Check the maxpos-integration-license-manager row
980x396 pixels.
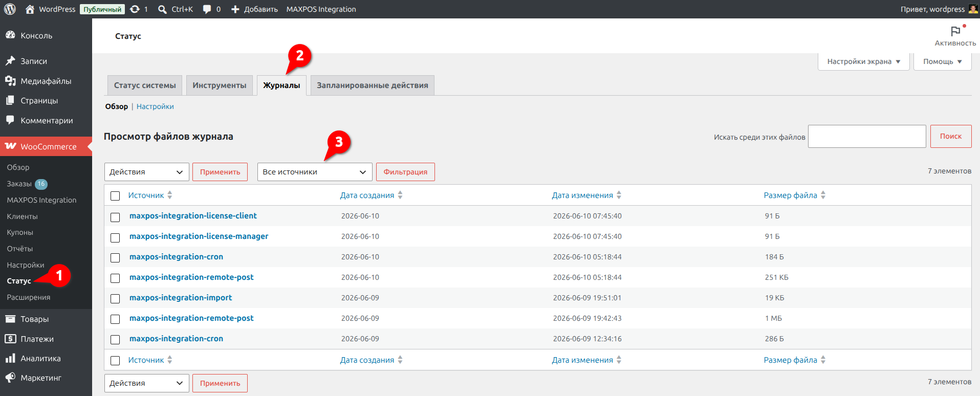pos(115,237)
